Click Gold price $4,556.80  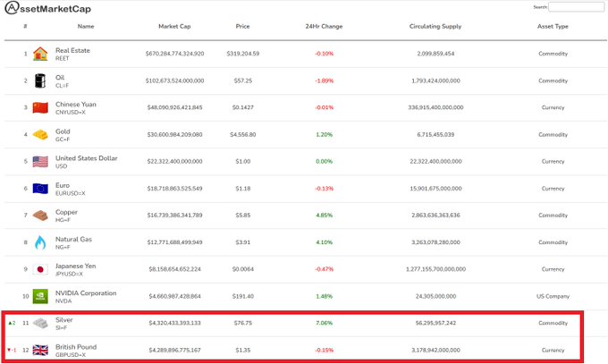[243, 135]
